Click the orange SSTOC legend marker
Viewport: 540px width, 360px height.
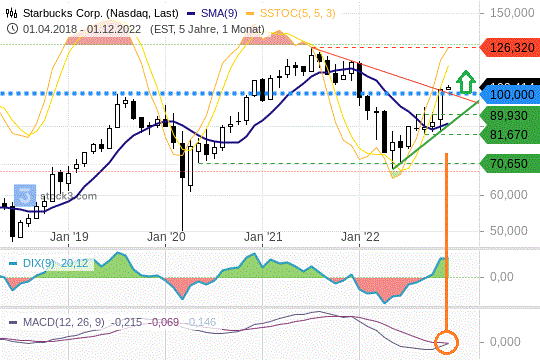point(250,13)
